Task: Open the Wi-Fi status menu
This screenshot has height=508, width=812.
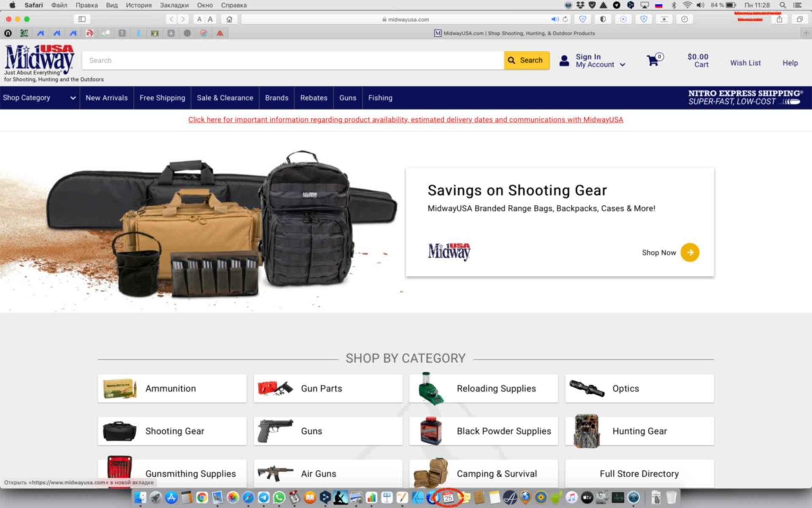Action: click(x=687, y=5)
